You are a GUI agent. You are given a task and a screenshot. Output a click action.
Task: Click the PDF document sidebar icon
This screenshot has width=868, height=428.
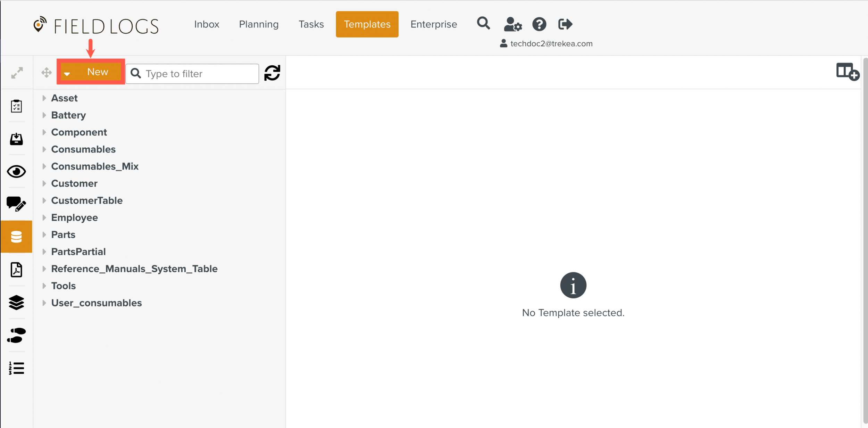tap(16, 270)
